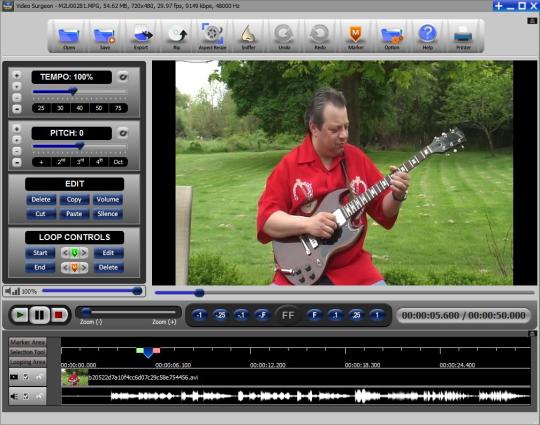Click the undo arrow on the audio track

tap(39, 396)
